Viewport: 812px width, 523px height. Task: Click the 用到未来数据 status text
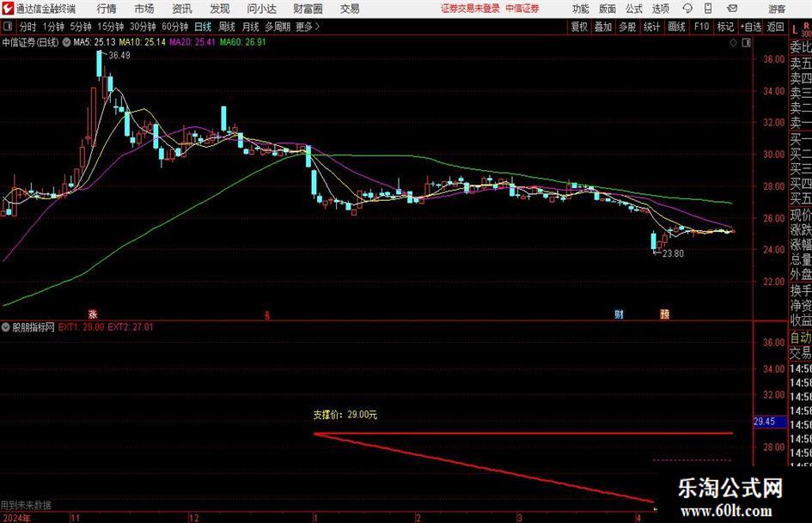tap(26, 505)
